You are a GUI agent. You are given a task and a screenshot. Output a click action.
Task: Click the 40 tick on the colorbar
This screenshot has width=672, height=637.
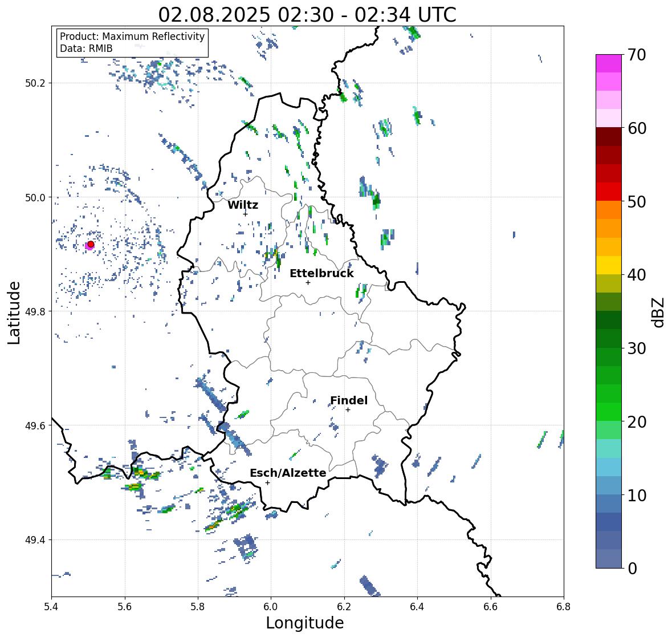(637, 275)
